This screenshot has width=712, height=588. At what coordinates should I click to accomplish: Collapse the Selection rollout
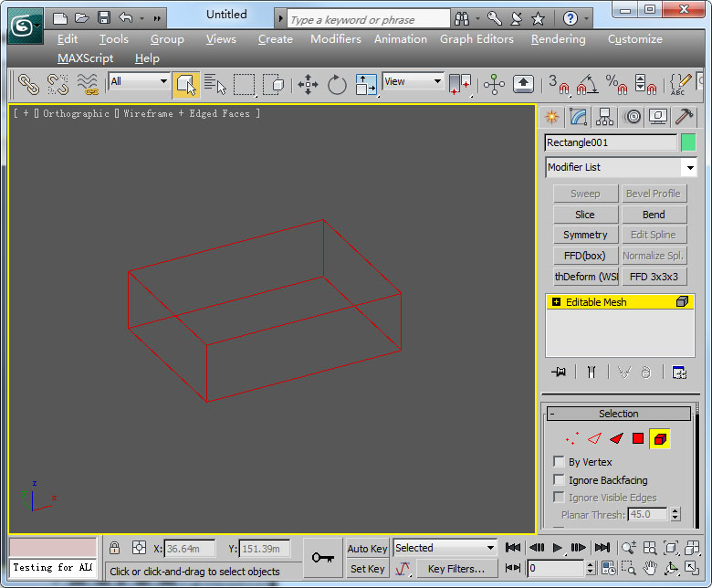pyautogui.click(x=619, y=414)
